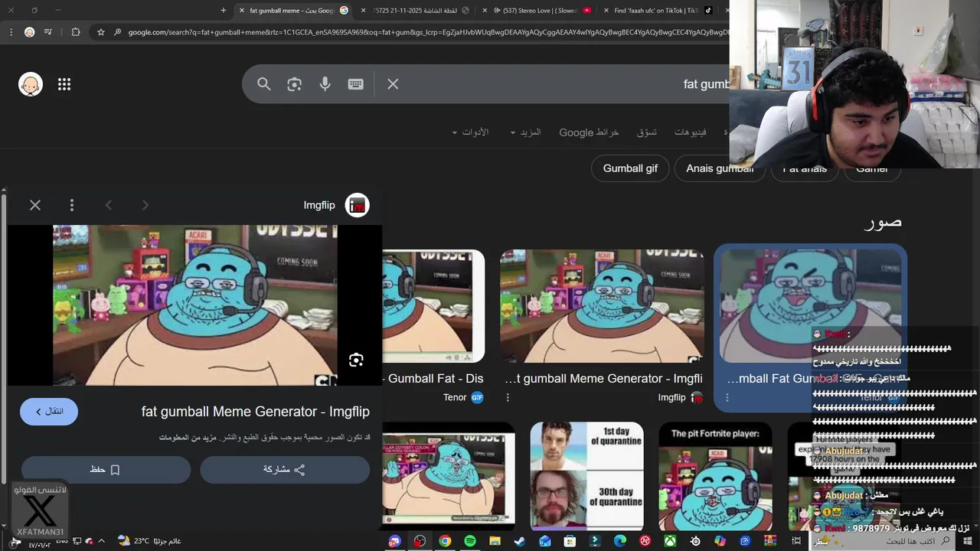Click the حفظ save button
The image size is (980, 551).
[106, 470]
